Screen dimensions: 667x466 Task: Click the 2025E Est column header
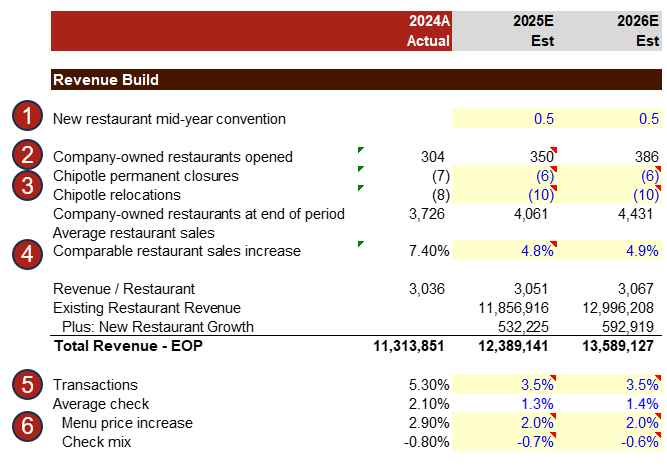pos(504,31)
